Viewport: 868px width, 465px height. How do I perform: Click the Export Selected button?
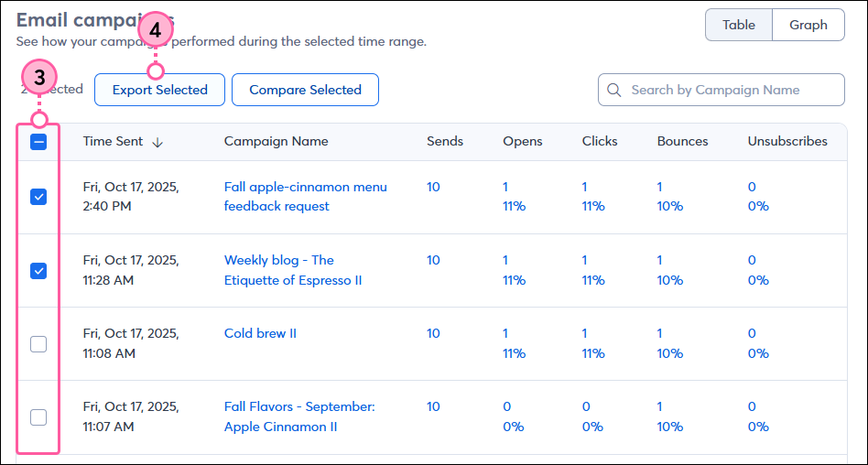click(x=160, y=90)
